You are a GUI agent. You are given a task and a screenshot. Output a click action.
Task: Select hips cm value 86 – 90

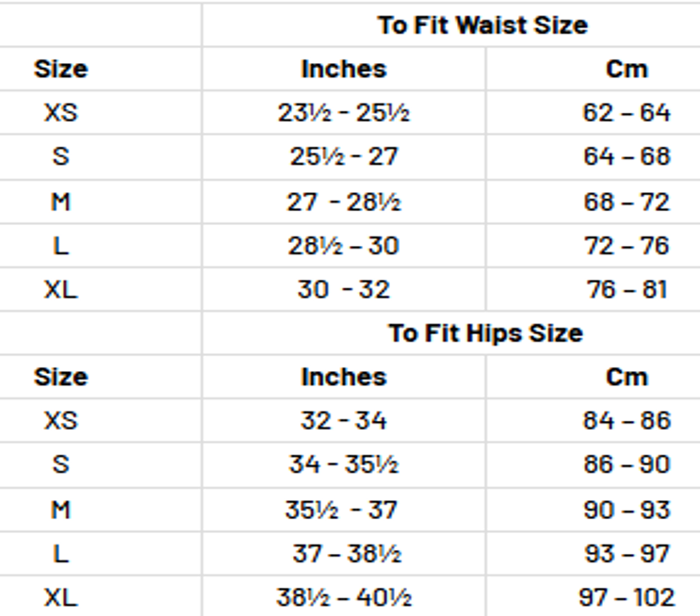pyautogui.click(x=627, y=463)
